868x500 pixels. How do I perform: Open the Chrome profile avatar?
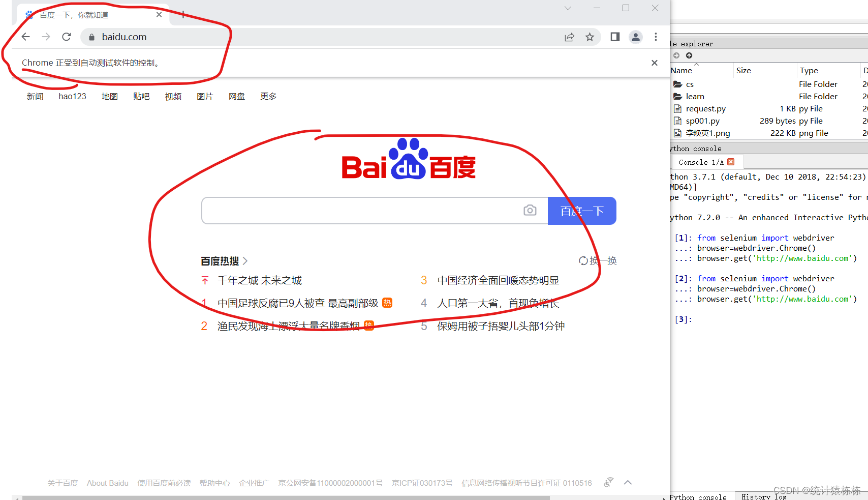coord(636,37)
